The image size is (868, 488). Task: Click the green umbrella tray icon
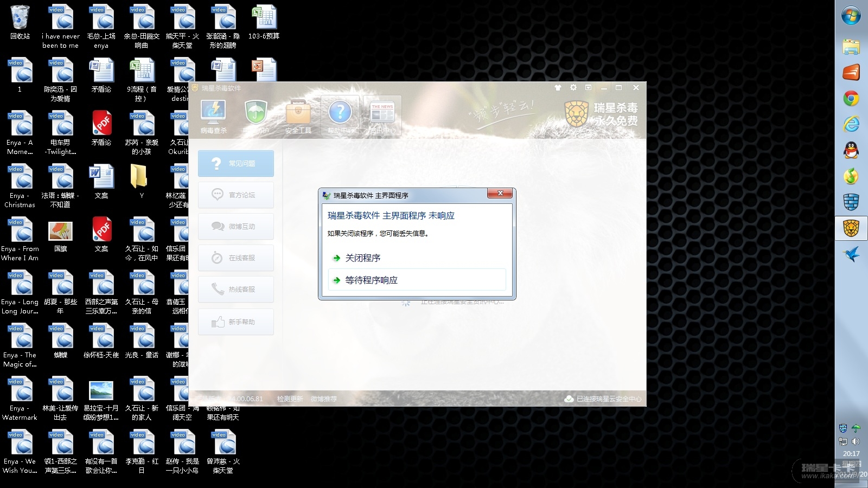click(x=856, y=428)
